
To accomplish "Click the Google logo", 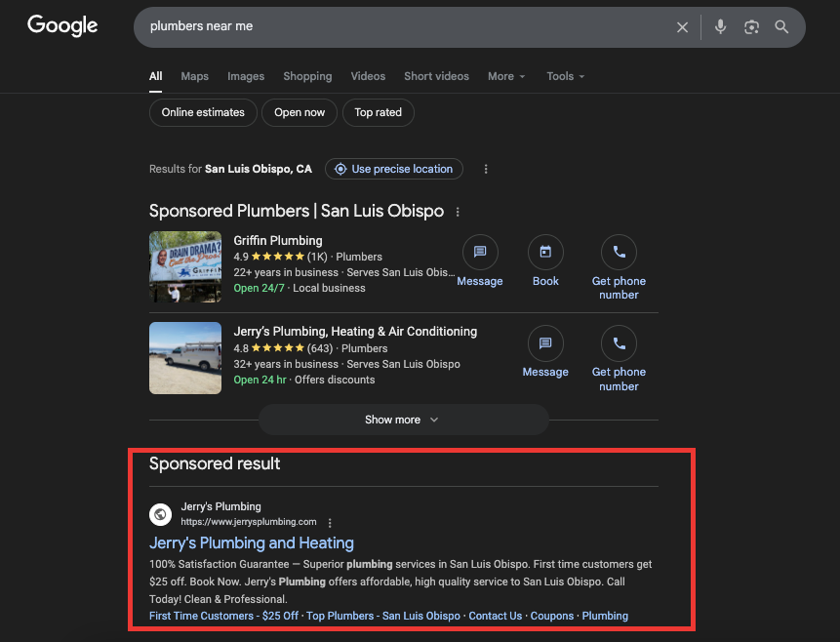I will tap(62, 25).
